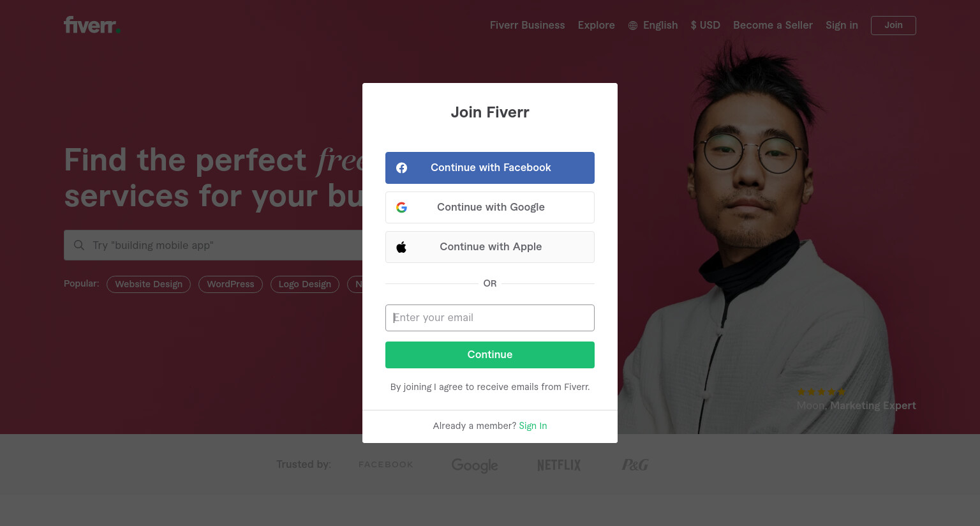Open the Explore menu item
The image size is (980, 526).
(x=596, y=26)
